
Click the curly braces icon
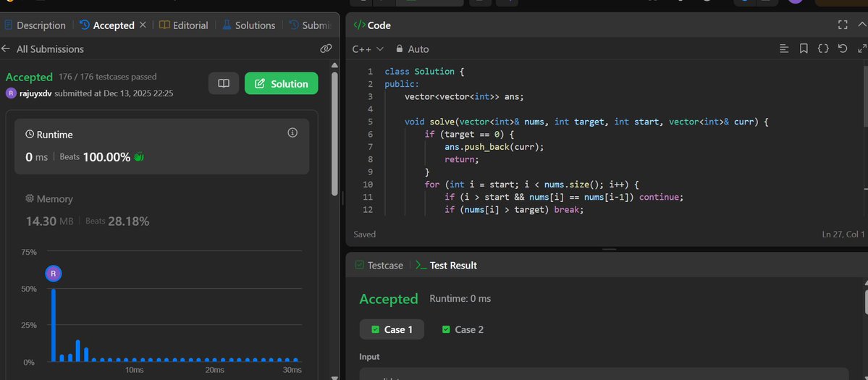pos(823,48)
